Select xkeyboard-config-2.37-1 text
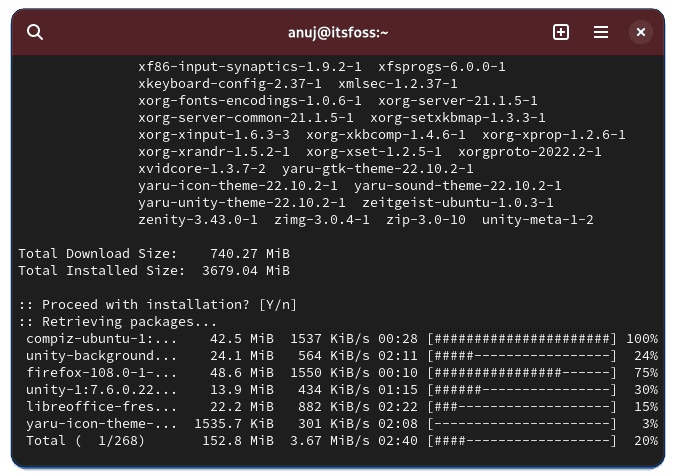The width and height of the screenshot is (680, 476). 230,83
